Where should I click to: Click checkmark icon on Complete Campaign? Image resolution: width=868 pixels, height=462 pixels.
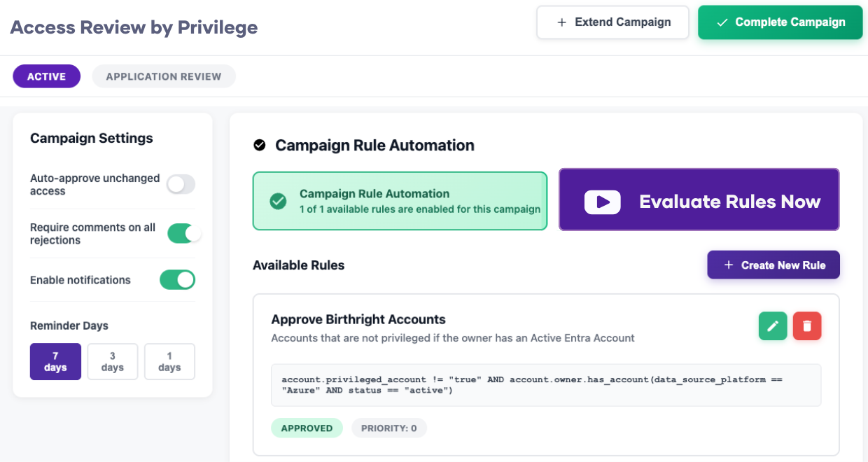[722, 22]
